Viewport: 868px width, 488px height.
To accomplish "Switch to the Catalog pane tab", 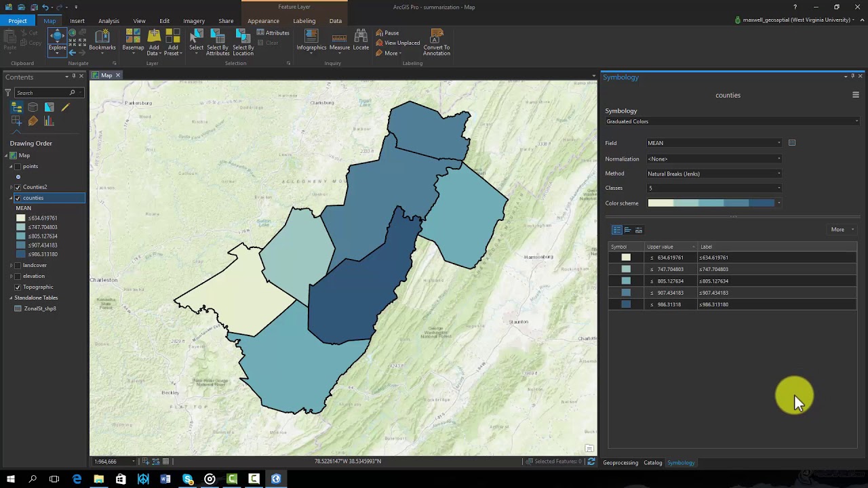I will click(x=652, y=463).
